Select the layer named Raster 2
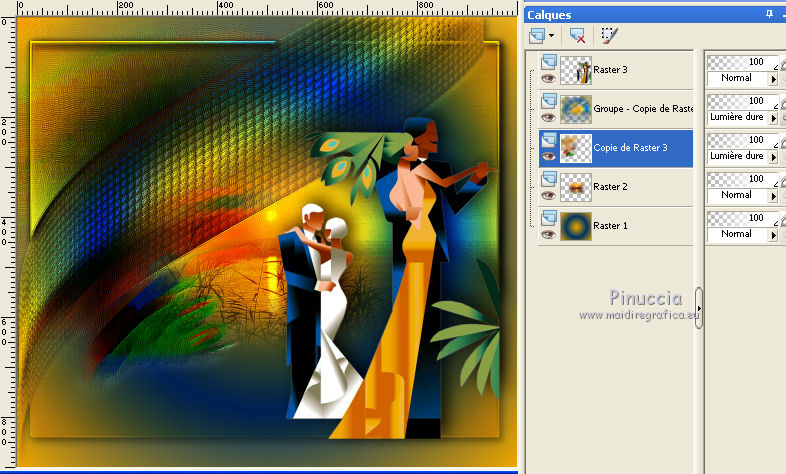Image resolution: width=786 pixels, height=474 pixels. tap(610, 187)
